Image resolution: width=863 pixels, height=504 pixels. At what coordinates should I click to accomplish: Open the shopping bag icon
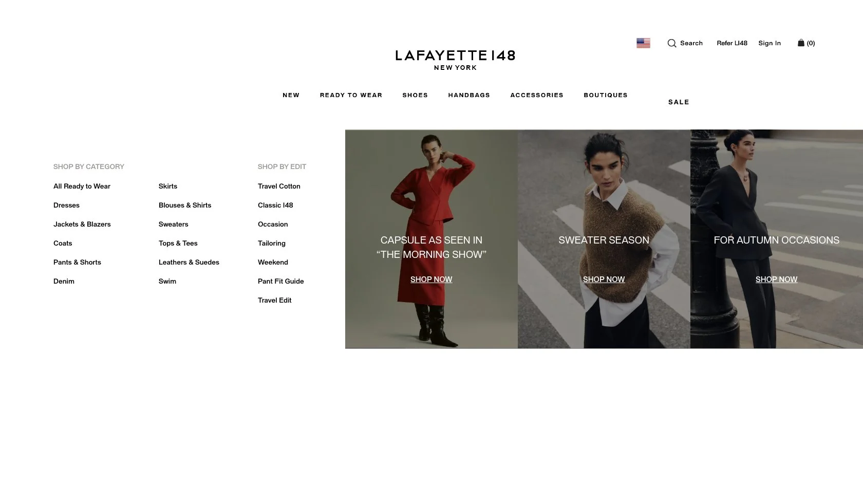pos(801,43)
